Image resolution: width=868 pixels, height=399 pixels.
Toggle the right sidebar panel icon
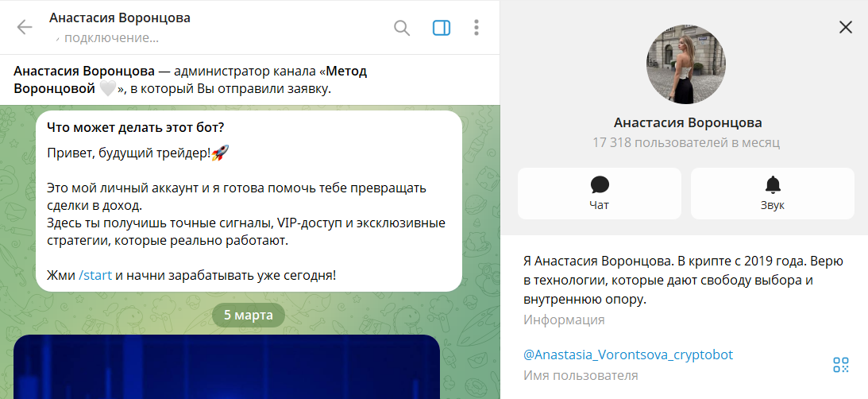pos(441,28)
